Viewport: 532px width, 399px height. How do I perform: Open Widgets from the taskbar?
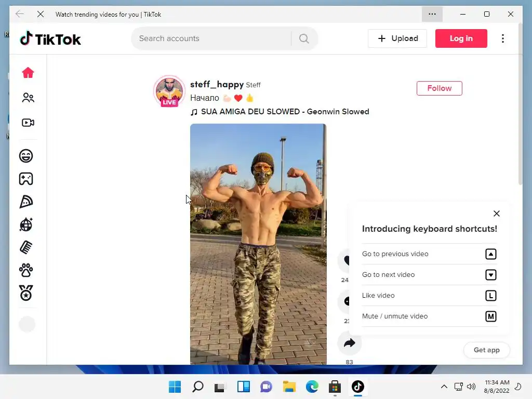point(244,387)
